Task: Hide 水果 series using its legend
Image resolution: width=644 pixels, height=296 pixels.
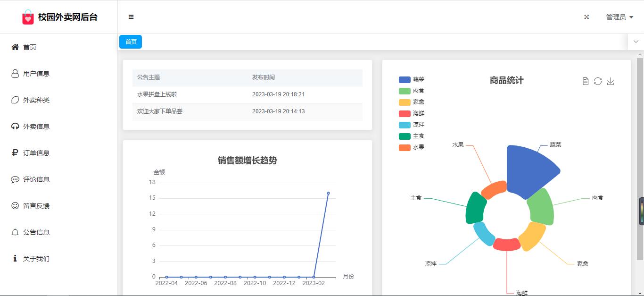Action: tap(411, 147)
